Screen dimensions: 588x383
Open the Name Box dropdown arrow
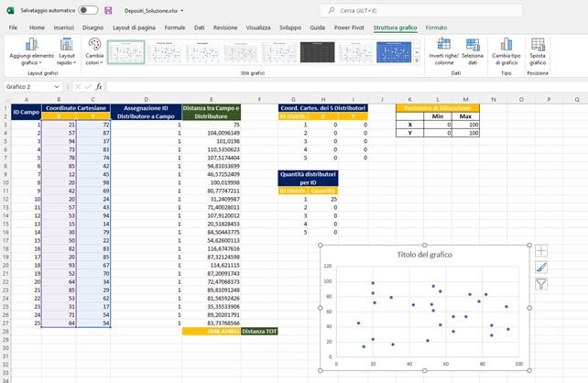click(57, 87)
